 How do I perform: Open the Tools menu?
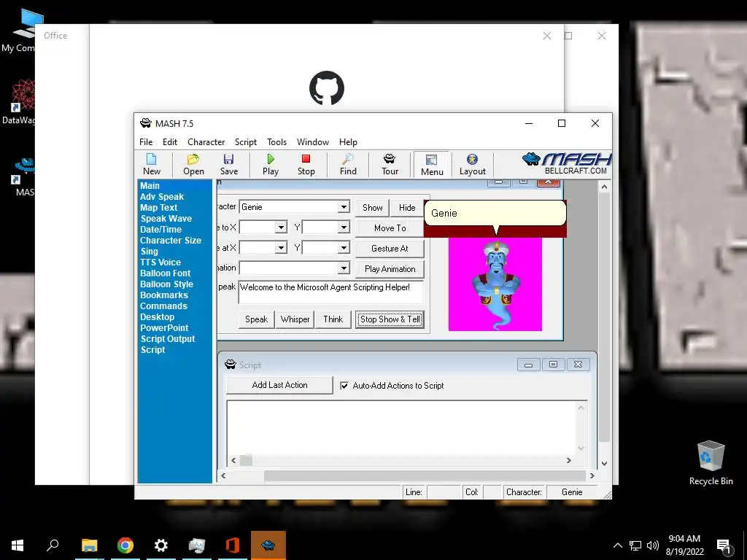(x=276, y=142)
